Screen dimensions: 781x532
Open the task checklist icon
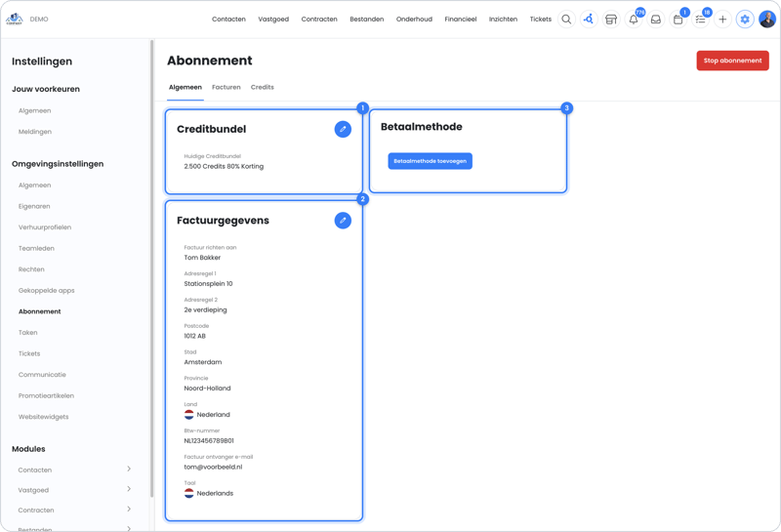click(x=700, y=20)
